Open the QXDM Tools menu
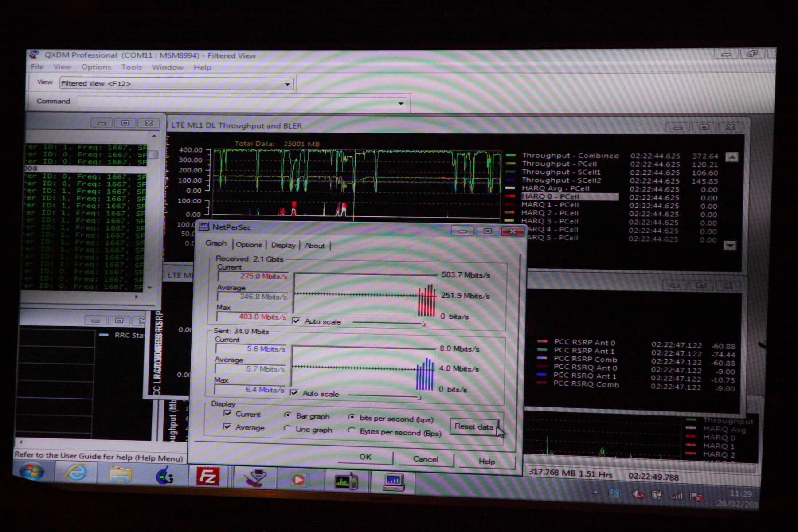 pos(132,67)
